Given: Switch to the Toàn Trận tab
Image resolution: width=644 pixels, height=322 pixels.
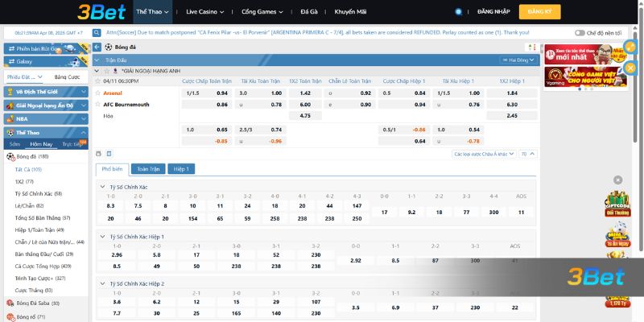Looking at the screenshot, I should (x=148, y=170).
